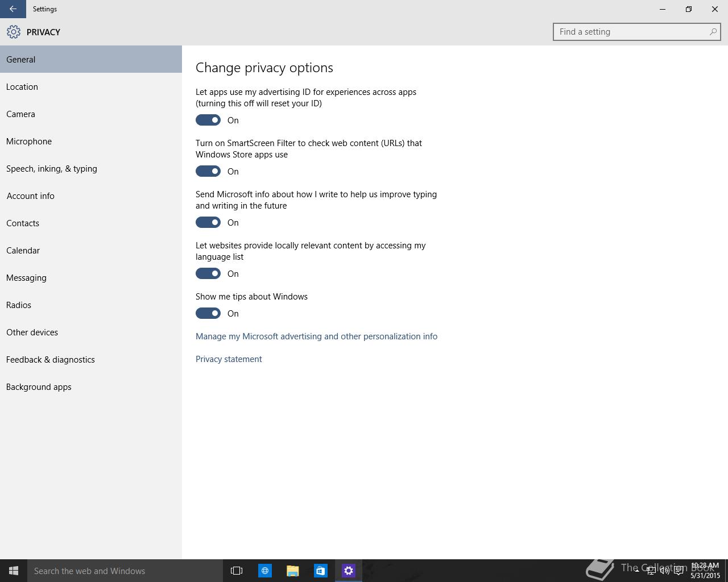Open Contacts privacy settings
This screenshot has height=582, width=728.
[x=91, y=223]
